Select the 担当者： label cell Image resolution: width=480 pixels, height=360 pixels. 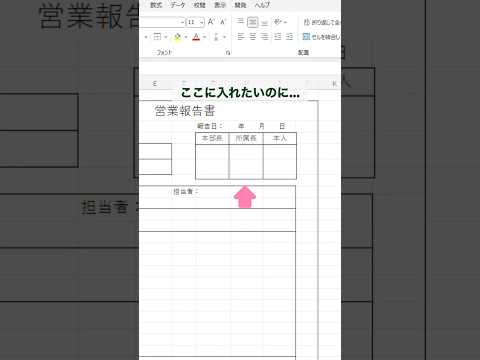point(186,192)
